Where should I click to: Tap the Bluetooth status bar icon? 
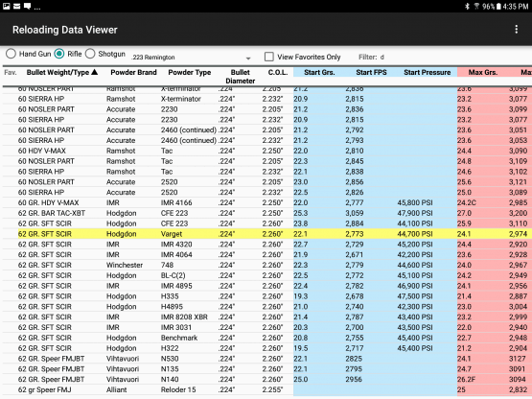[467, 6]
